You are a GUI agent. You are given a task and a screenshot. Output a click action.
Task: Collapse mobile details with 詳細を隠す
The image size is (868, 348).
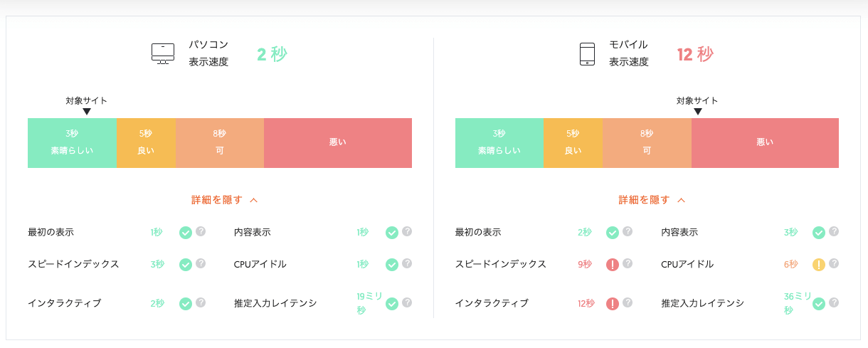[x=644, y=200]
